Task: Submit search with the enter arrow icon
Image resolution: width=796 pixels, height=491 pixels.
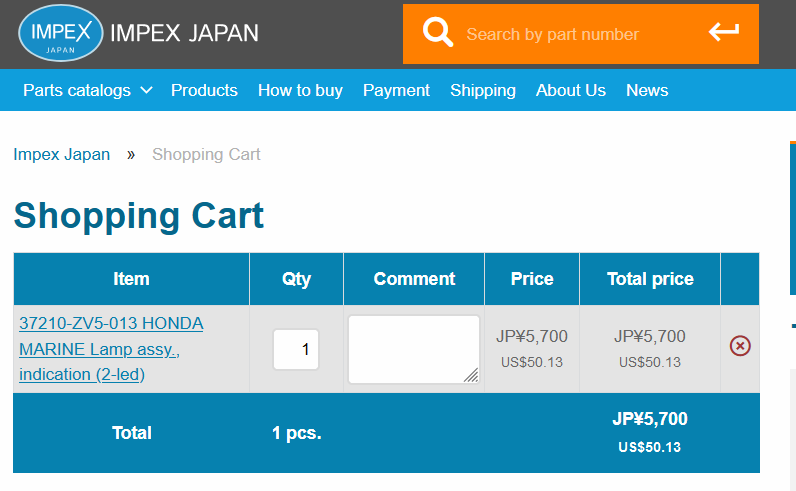Action: (724, 32)
